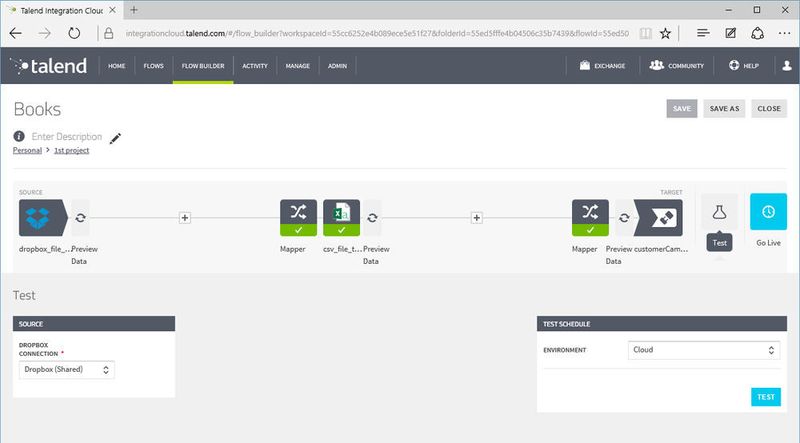
Task: Refresh Preview Data after csv_file component
Action: (x=372, y=218)
